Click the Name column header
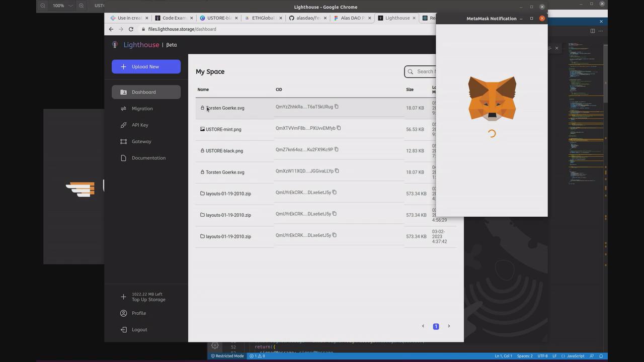644x362 pixels. point(203,89)
